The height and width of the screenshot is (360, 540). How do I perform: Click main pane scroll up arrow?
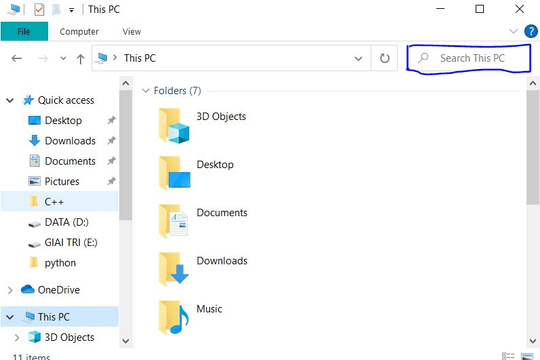pyautogui.click(x=533, y=83)
